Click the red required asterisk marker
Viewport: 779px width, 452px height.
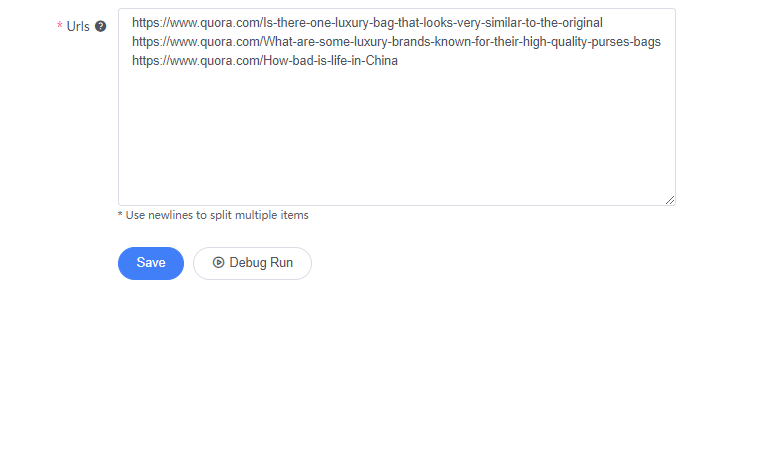60,25
